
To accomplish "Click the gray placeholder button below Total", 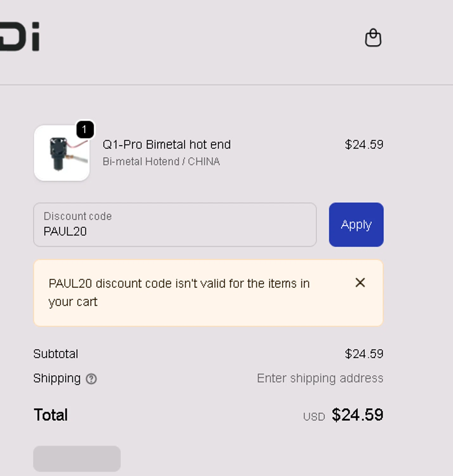I will pos(77,459).
